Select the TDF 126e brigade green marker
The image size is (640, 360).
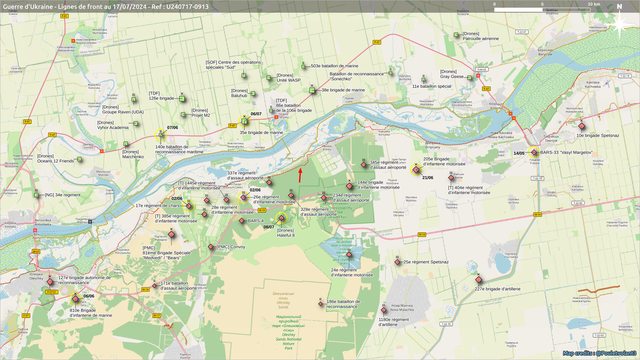click(x=182, y=98)
